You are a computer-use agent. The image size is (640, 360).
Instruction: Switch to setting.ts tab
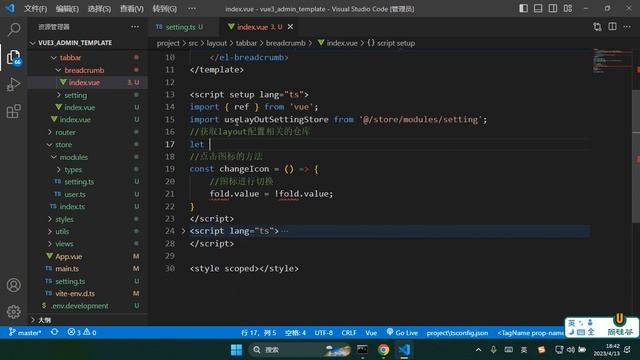coord(180,27)
